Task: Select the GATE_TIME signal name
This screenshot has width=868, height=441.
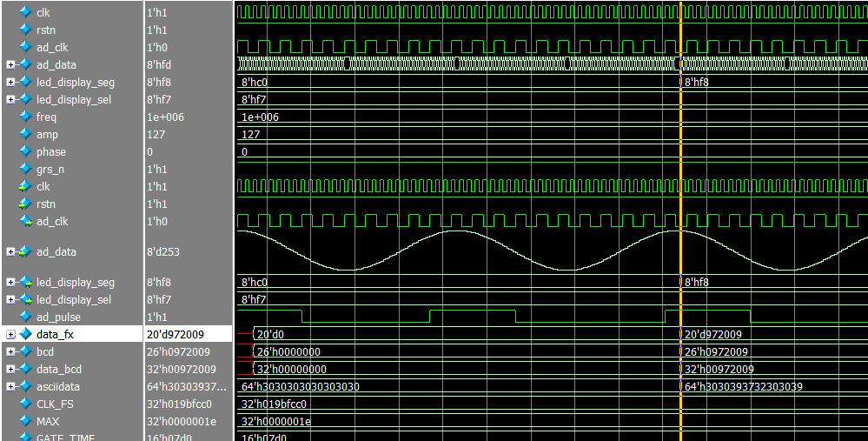Action: 64,437
